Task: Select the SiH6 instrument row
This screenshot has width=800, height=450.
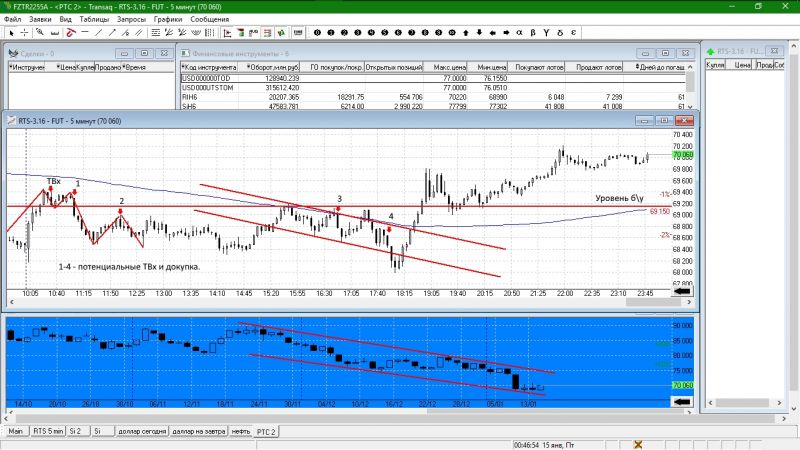Action: (433, 106)
